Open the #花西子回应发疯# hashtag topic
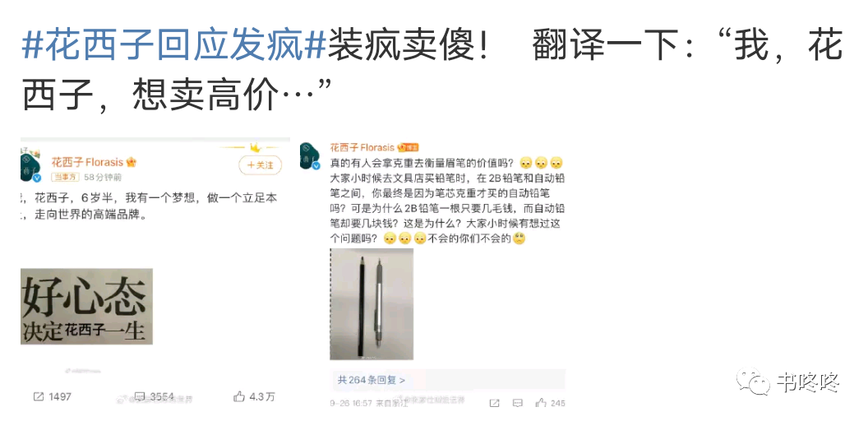This screenshot has height=421, width=868. pos(174,45)
